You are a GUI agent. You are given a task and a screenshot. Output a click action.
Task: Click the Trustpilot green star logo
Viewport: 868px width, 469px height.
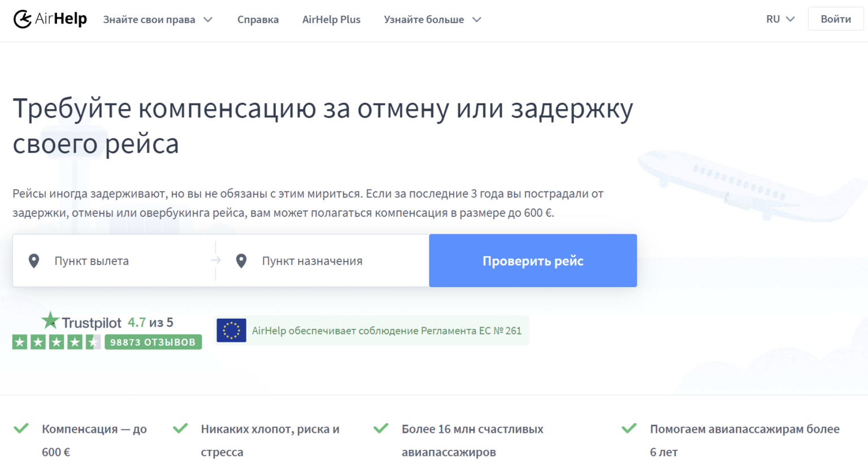[x=50, y=320]
